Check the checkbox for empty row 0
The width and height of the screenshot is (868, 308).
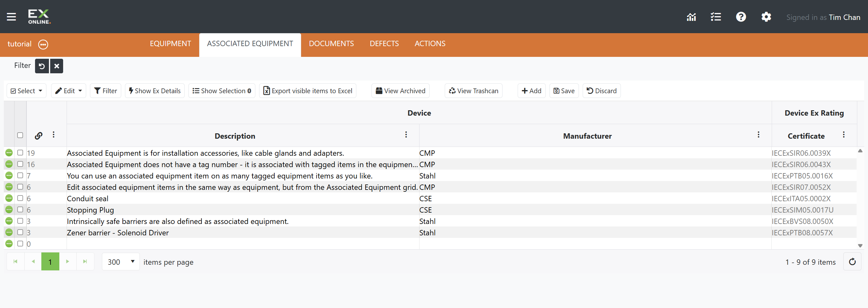pos(20,244)
